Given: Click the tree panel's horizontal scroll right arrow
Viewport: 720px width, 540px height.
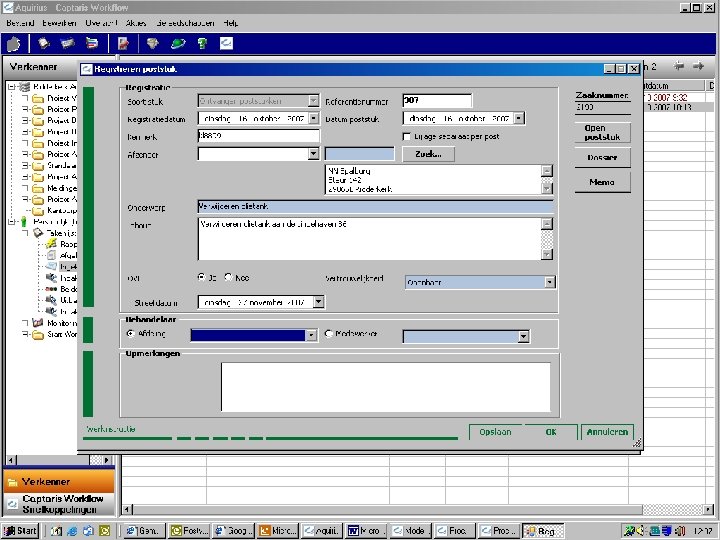Looking at the screenshot, I should point(107,460).
